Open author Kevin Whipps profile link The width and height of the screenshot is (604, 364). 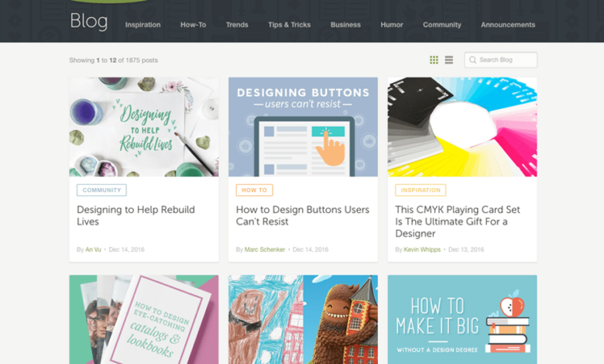pos(423,249)
